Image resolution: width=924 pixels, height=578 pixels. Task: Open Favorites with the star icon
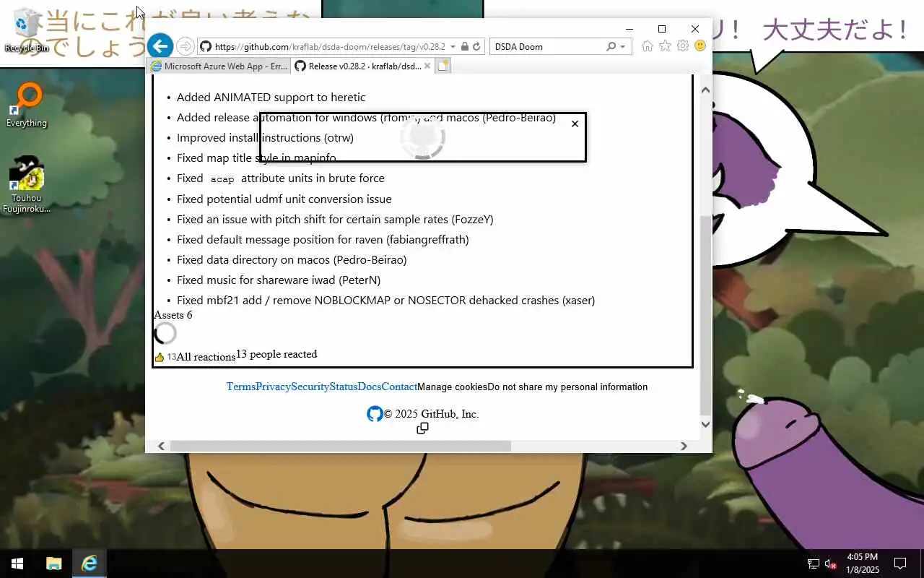coord(665,46)
